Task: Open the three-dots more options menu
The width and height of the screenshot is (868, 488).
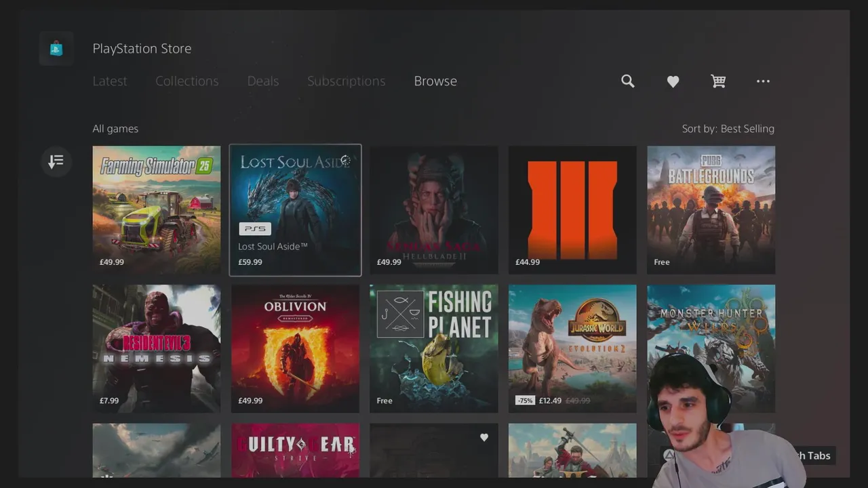Action: click(763, 81)
